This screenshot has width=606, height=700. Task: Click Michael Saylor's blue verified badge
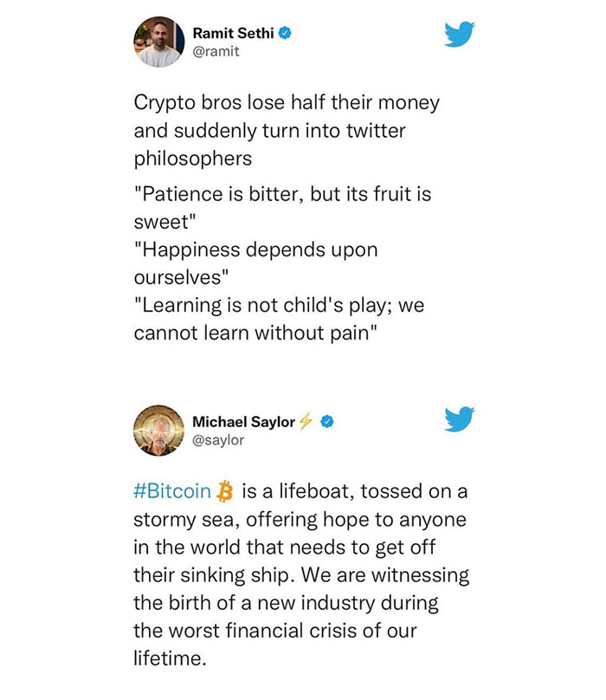pos(327,421)
